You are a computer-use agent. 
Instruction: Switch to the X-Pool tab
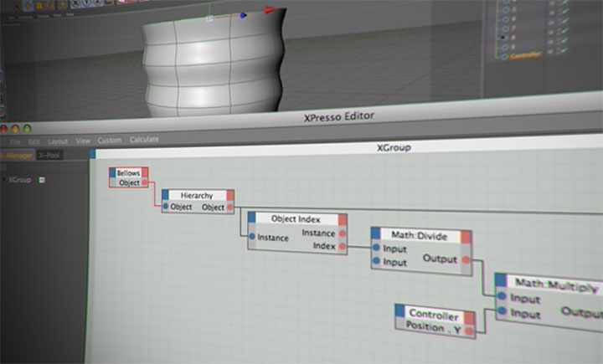49,155
